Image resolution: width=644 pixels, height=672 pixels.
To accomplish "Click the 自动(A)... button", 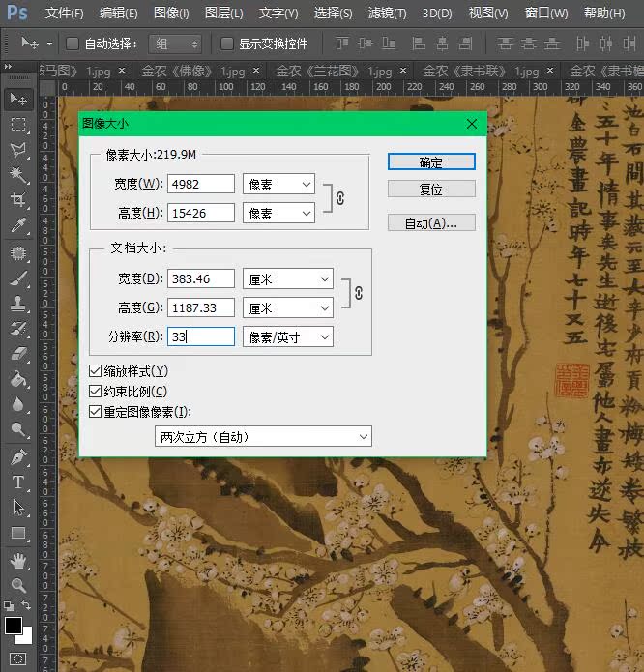I will coord(431,222).
